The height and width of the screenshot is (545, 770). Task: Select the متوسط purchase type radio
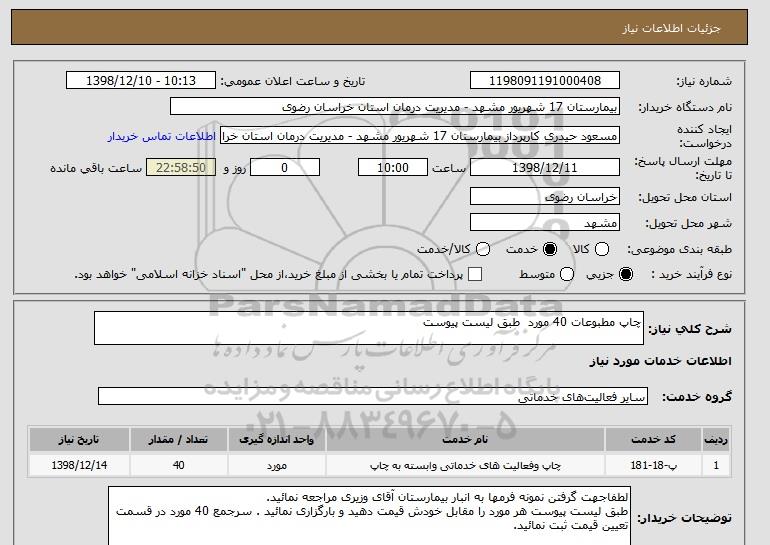pyautogui.click(x=567, y=274)
